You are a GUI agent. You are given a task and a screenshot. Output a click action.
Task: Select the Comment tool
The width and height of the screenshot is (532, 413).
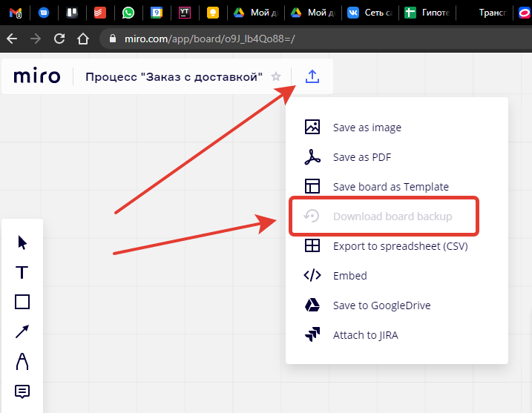tap(22, 391)
